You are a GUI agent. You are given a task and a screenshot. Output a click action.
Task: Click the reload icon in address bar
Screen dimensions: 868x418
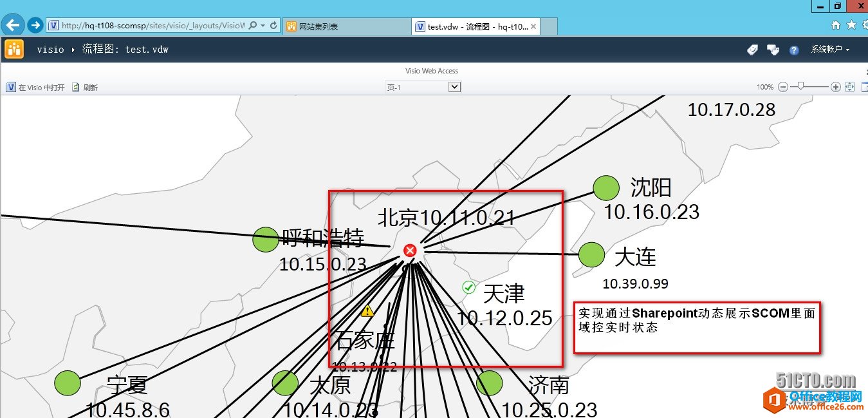(x=273, y=26)
